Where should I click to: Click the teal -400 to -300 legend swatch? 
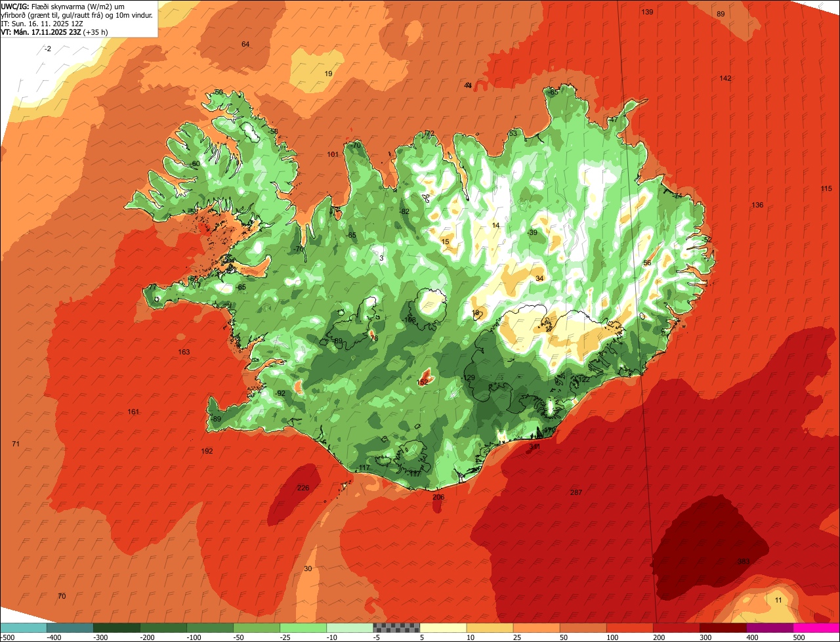tap(70, 627)
